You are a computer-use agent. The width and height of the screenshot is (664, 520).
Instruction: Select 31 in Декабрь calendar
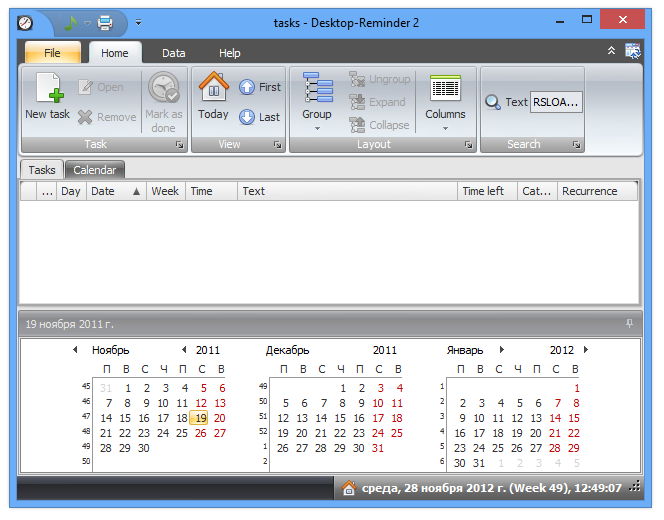(x=378, y=448)
